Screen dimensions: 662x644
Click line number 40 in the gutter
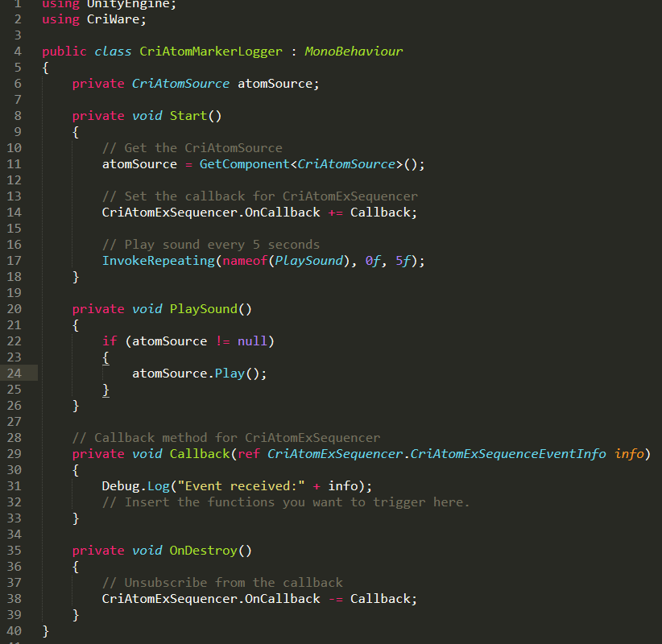click(14, 631)
